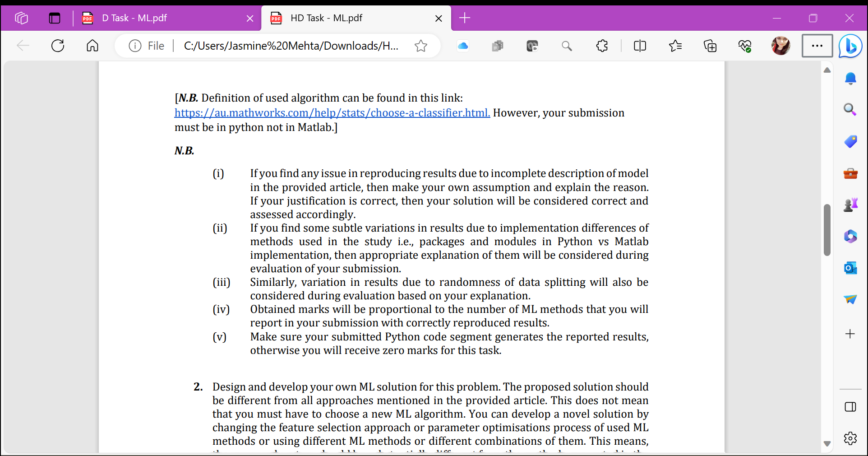Open the Extensions puzzle menu
The width and height of the screenshot is (868, 456).
click(x=602, y=46)
